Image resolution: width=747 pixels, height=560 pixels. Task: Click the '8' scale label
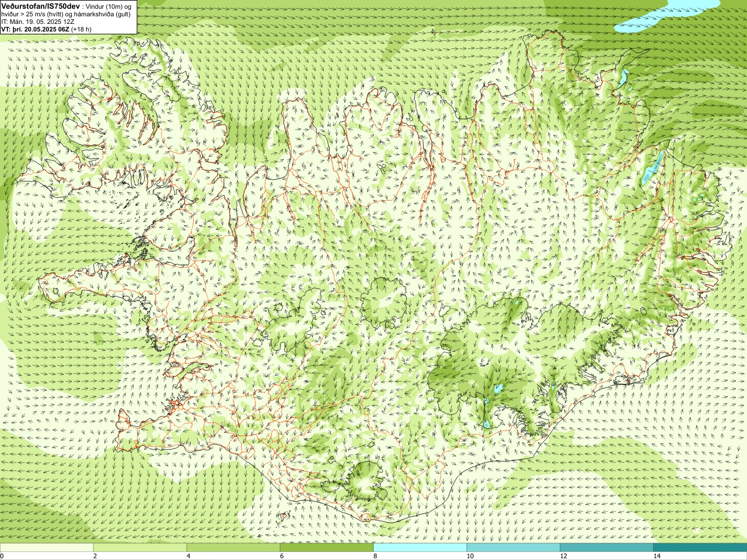coord(375,556)
